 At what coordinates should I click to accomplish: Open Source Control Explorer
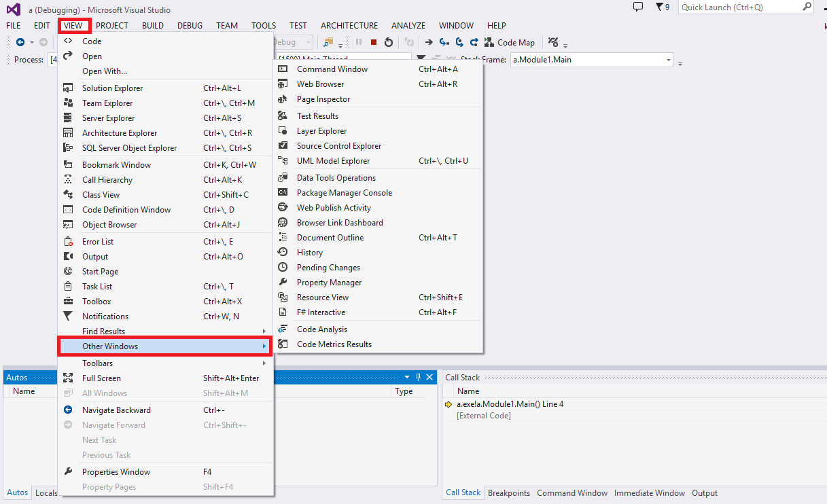[x=378, y=146]
